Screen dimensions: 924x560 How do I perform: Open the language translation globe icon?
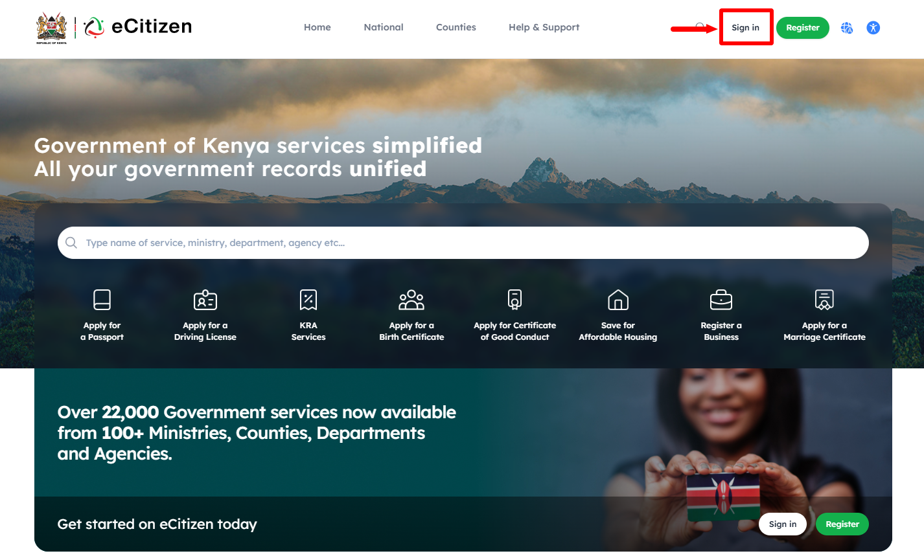847,28
